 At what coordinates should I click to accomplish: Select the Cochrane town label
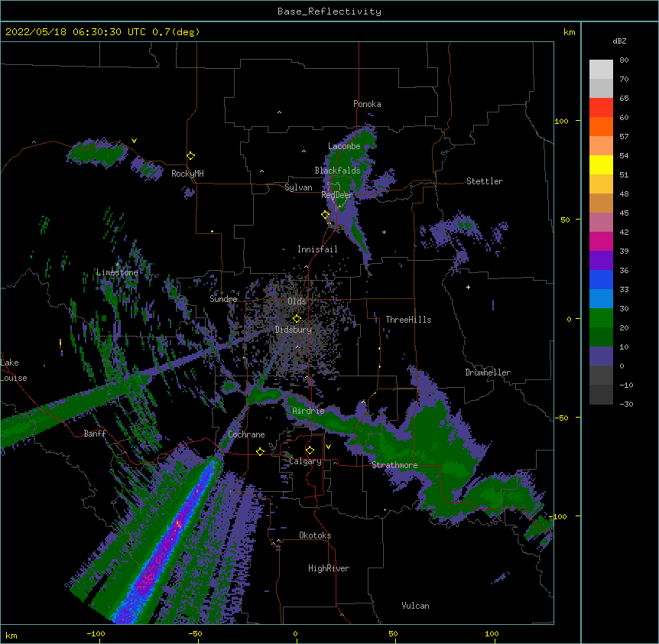click(x=246, y=434)
